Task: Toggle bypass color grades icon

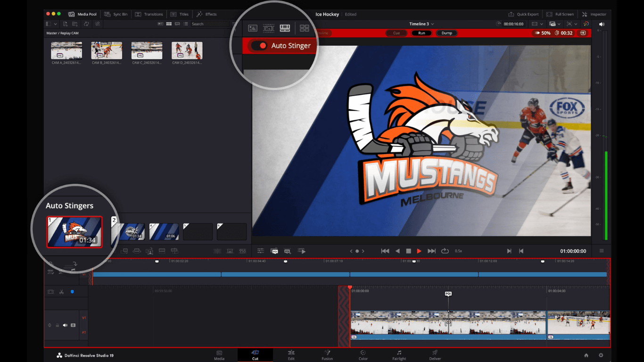Action: (586, 24)
